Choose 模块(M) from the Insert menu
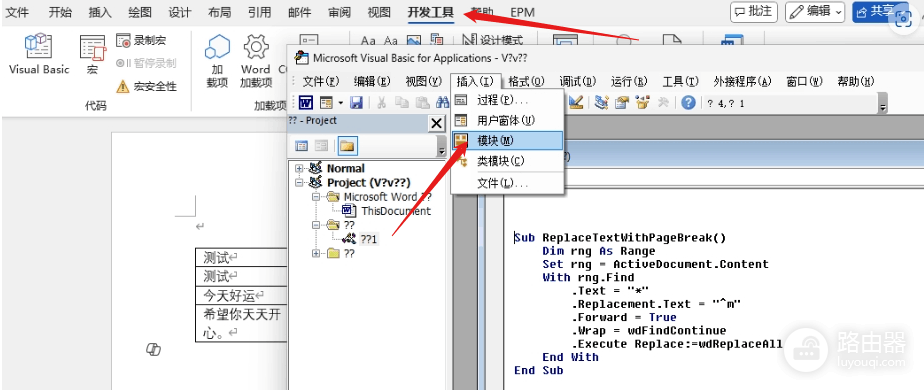 (x=507, y=141)
